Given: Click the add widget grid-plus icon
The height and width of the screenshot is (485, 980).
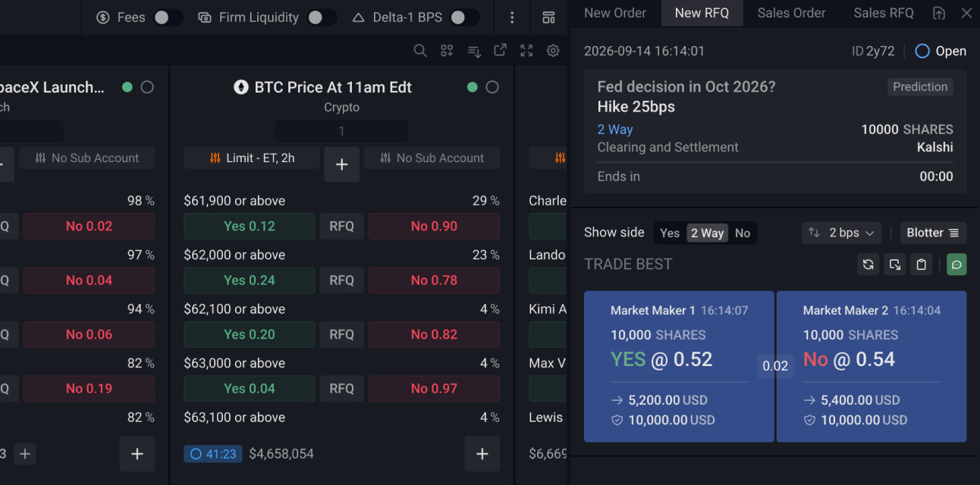Looking at the screenshot, I should tap(447, 51).
